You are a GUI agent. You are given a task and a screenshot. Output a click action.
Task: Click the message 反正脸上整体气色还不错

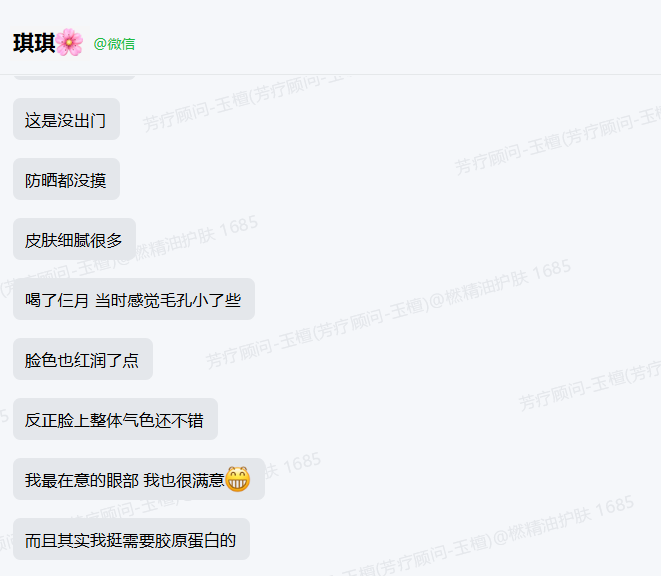coord(115,419)
